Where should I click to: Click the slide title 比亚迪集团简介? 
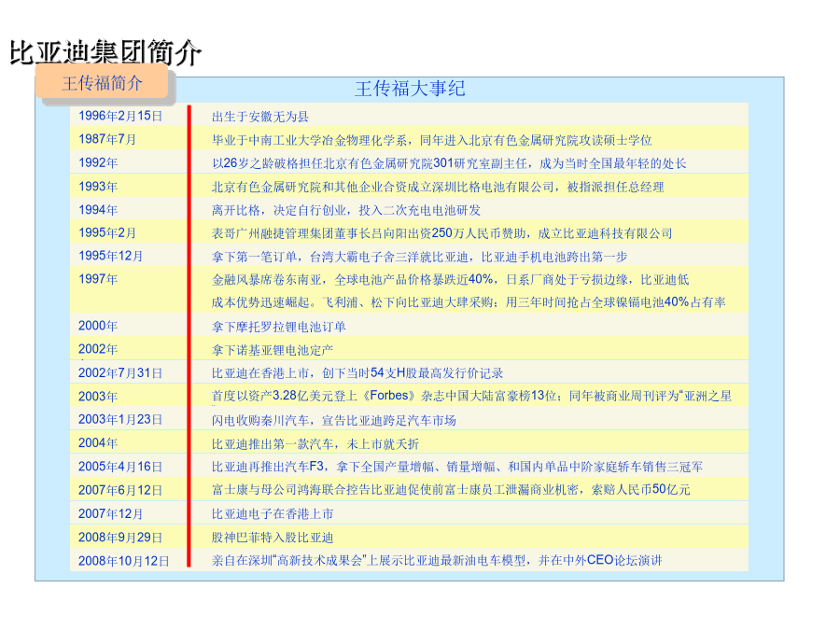click(x=105, y=52)
